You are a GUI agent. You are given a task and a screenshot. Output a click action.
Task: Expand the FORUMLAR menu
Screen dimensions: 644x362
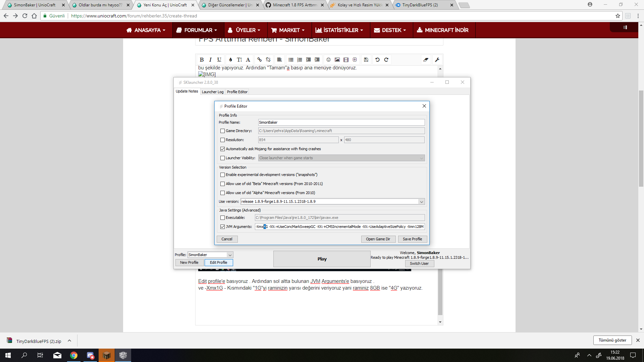(197, 30)
